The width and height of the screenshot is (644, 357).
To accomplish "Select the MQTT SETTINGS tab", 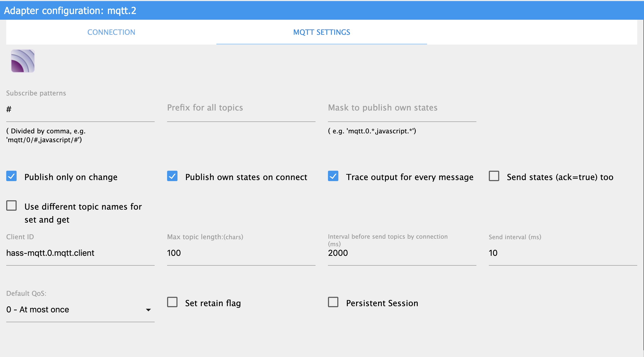I will 321,32.
